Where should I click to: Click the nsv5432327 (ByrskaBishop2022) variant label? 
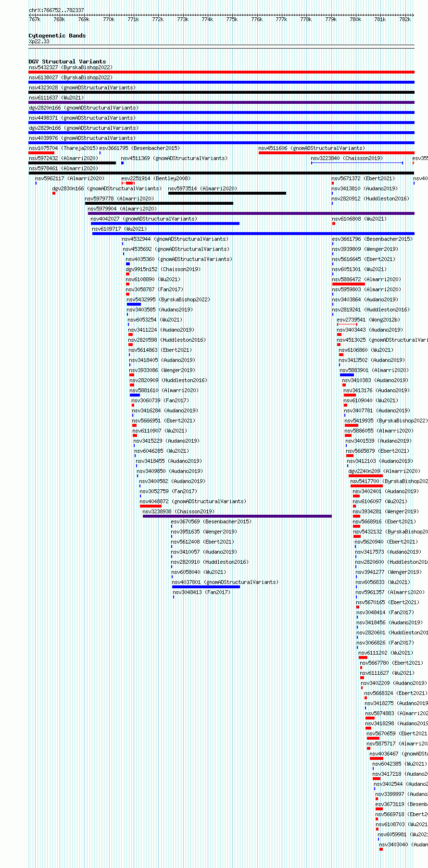click(x=71, y=67)
